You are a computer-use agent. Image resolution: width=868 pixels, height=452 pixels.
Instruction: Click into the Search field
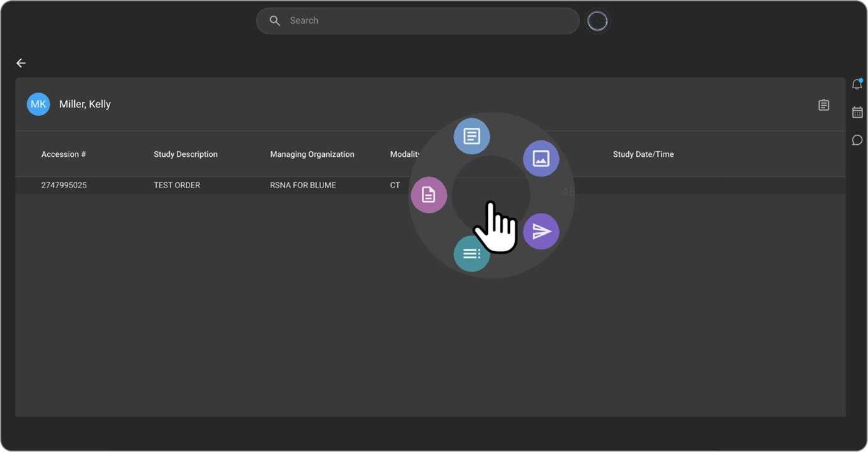click(x=428, y=21)
